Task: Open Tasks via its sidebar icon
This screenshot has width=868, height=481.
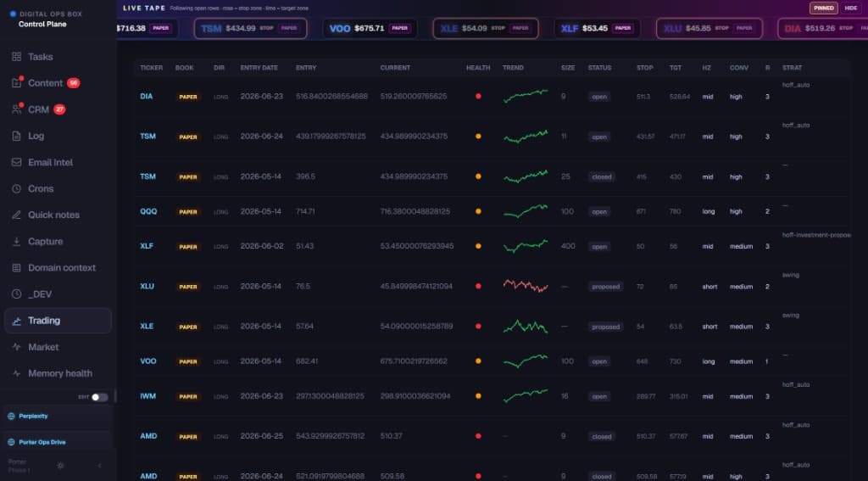Action: [x=17, y=57]
